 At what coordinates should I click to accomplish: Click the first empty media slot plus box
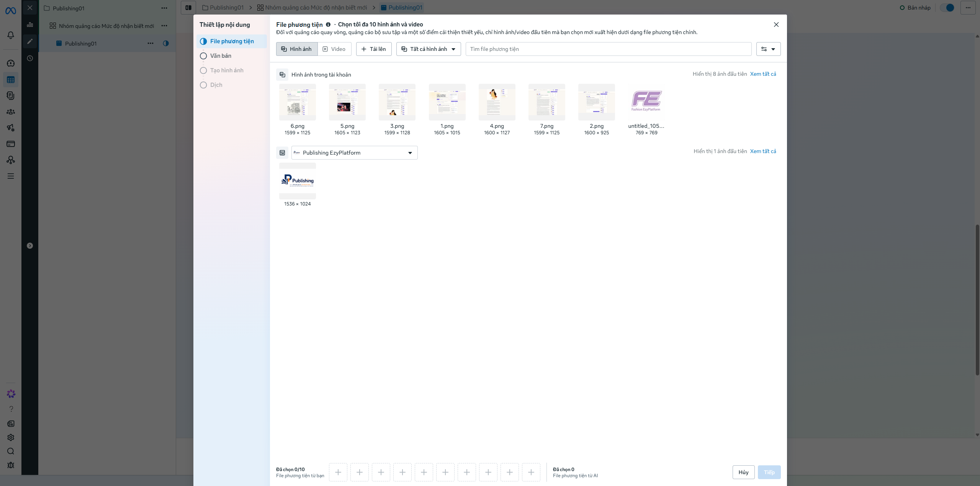[338, 472]
